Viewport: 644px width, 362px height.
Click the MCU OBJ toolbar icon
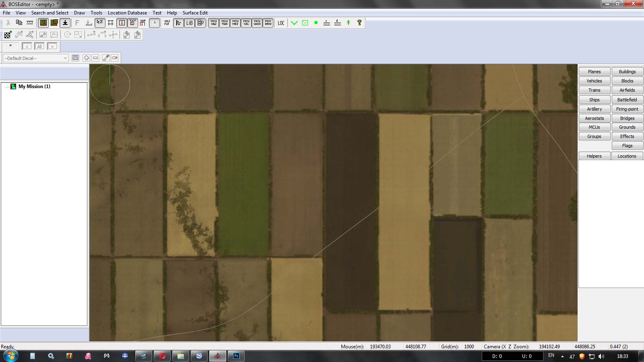pos(214,23)
